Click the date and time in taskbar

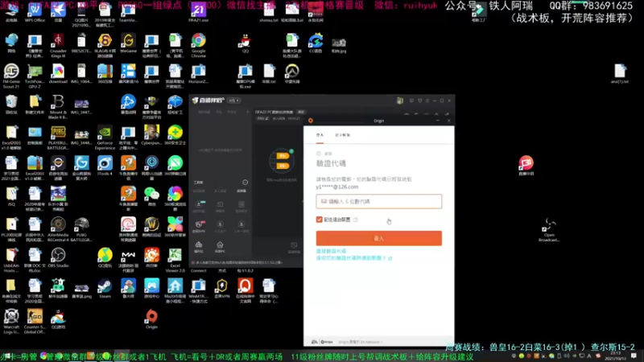tap(615, 356)
